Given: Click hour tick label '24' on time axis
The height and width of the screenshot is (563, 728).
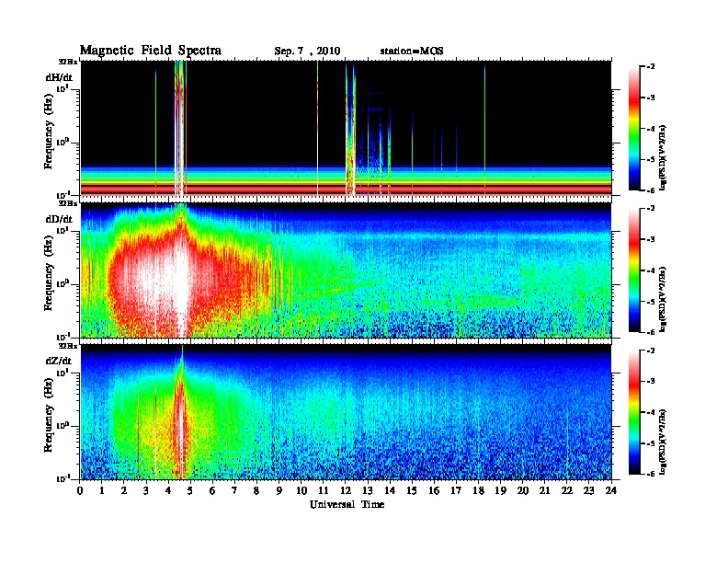Looking at the screenshot, I should pyautogui.click(x=611, y=491).
